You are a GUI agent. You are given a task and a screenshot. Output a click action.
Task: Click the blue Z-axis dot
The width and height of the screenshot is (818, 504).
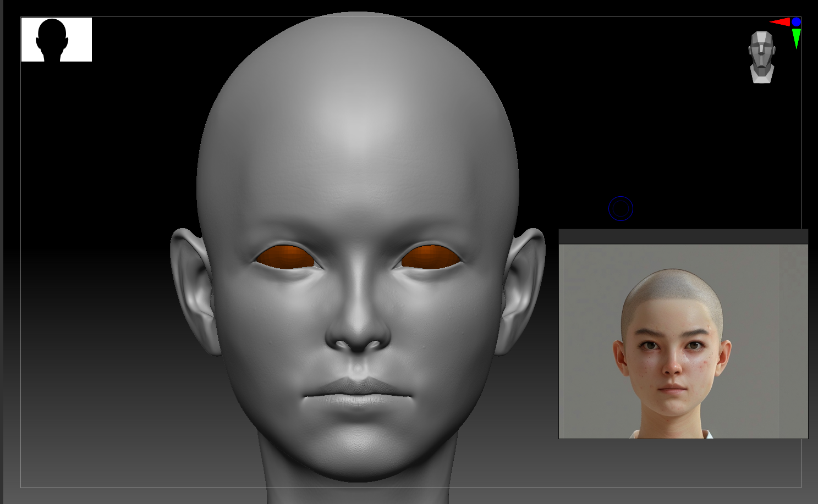click(x=796, y=22)
